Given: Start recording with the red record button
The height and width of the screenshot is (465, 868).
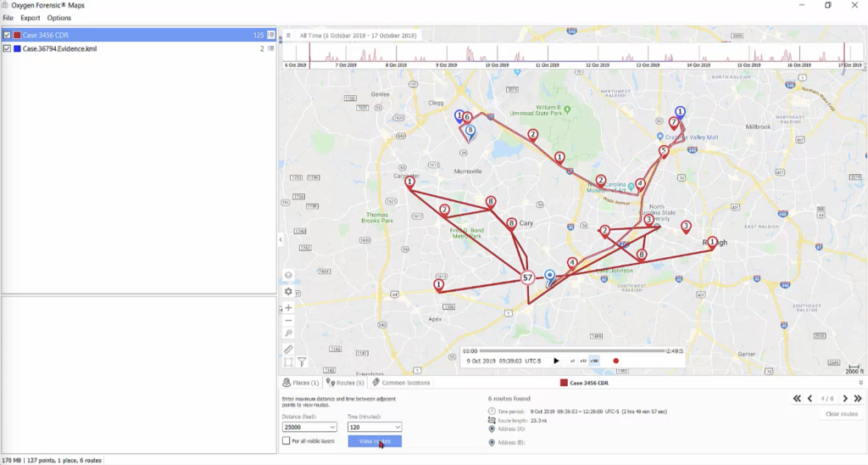Looking at the screenshot, I should [616, 361].
